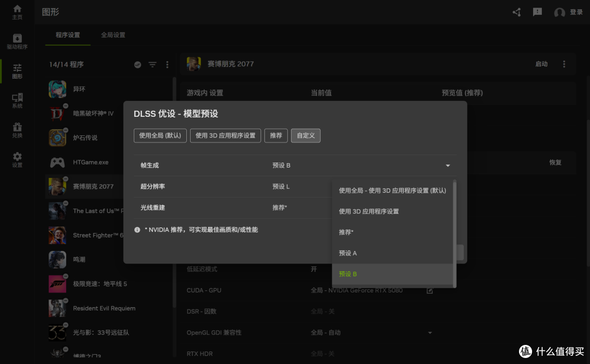The height and width of the screenshot is (364, 590).
Task: Select The Last of Us in program list
Action: click(85, 211)
